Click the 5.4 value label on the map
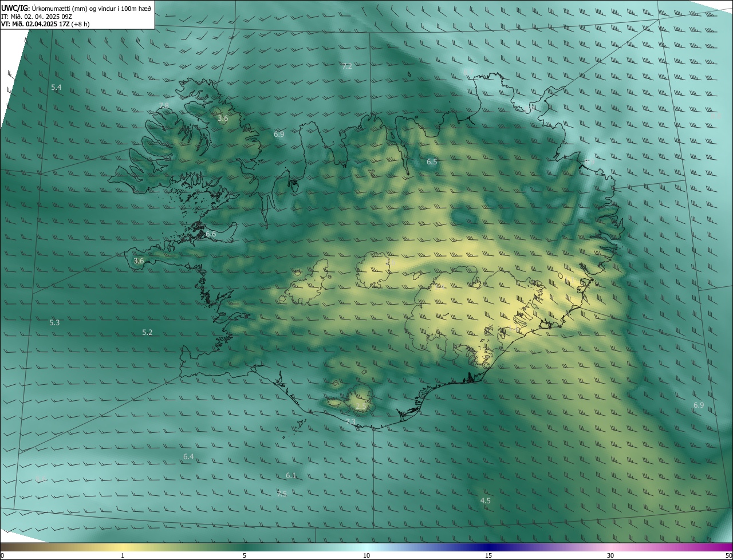 [56, 88]
